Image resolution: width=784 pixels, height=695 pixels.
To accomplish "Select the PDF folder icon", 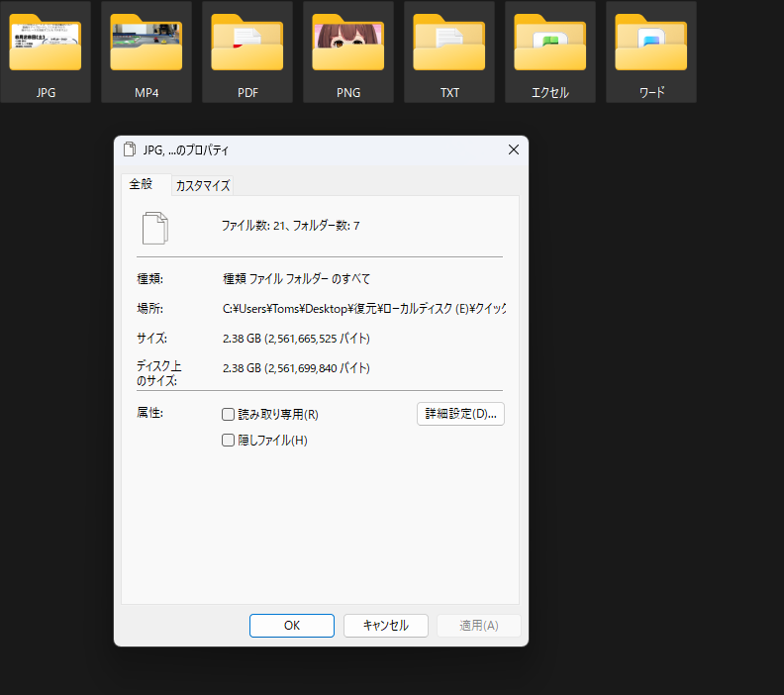I will tap(247, 45).
